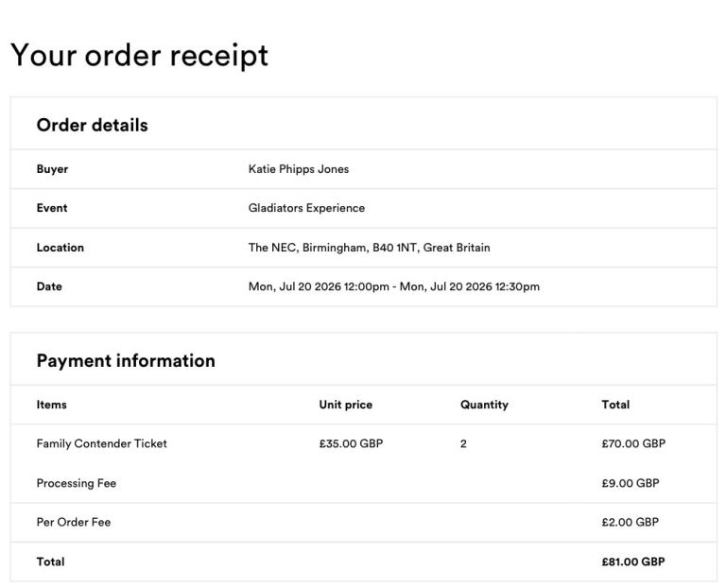The height and width of the screenshot is (588, 726).
Task: Click the 'Payment information' section title
Action: pyautogui.click(x=126, y=360)
